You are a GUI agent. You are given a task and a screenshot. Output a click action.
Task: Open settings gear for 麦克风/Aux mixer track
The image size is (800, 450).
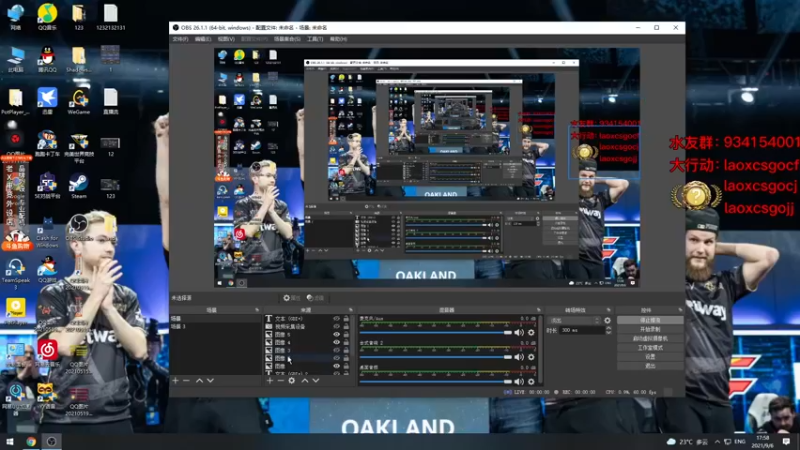[531, 333]
